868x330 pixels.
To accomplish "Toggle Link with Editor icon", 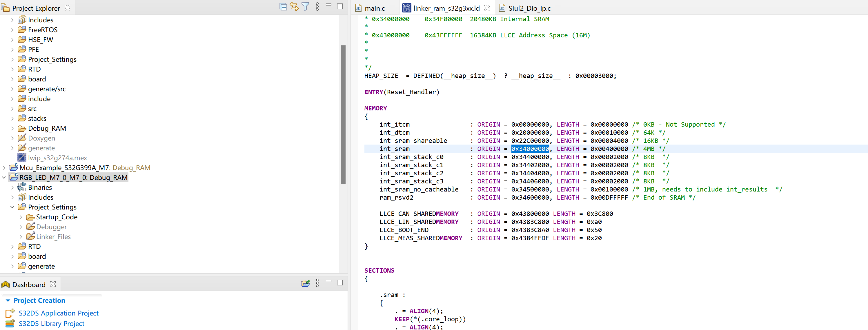I will [294, 7].
